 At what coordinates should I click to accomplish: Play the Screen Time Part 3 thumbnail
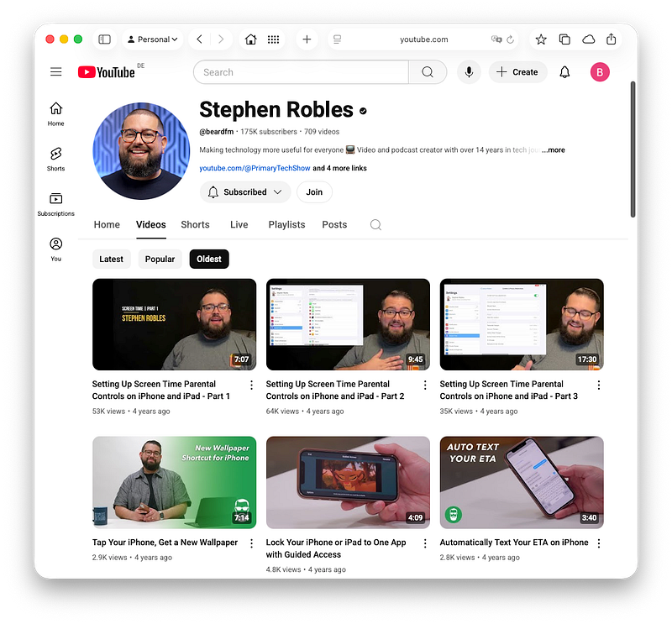pyautogui.click(x=522, y=324)
